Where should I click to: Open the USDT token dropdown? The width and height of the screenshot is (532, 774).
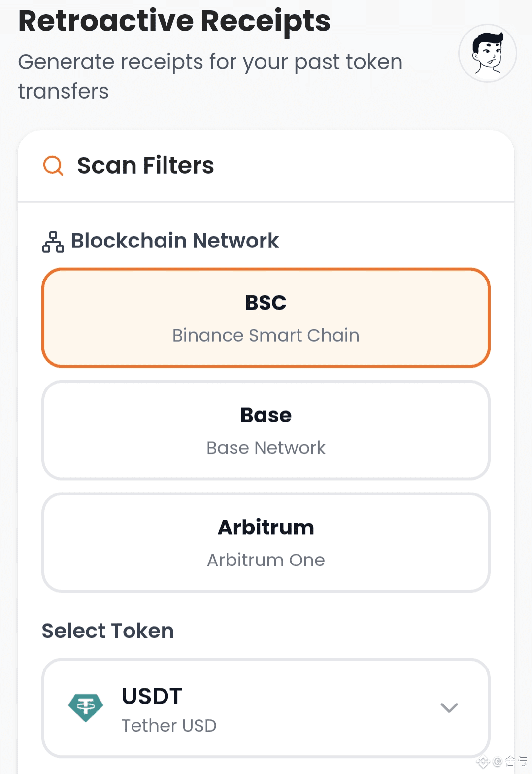pyautogui.click(x=266, y=708)
